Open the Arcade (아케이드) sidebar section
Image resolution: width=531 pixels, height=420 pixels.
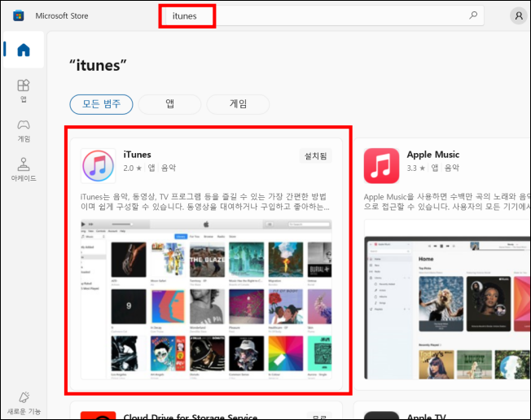[24, 169]
